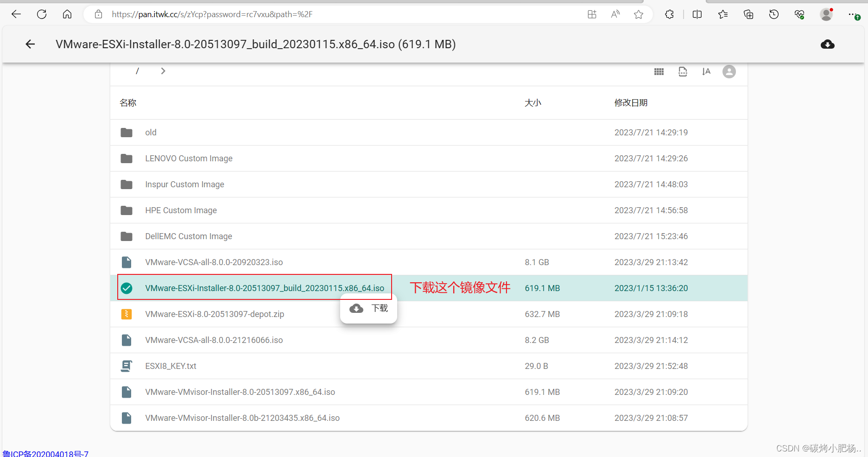
Task: Click the 620.6 MB size cell
Action: pos(542,418)
